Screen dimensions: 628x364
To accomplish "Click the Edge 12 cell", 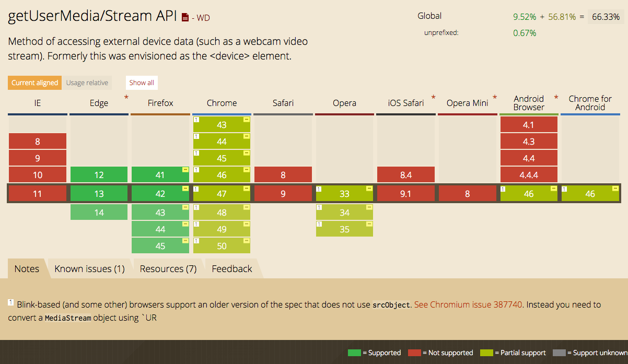I will [99, 174].
